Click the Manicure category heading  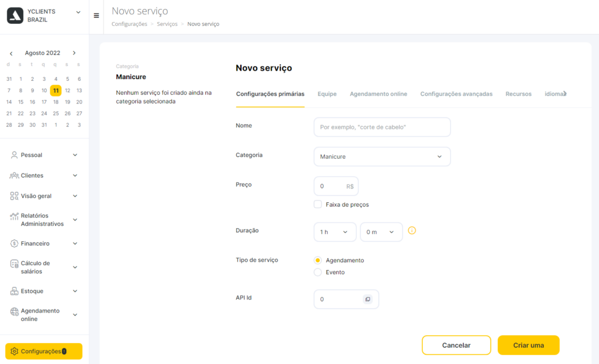(131, 77)
